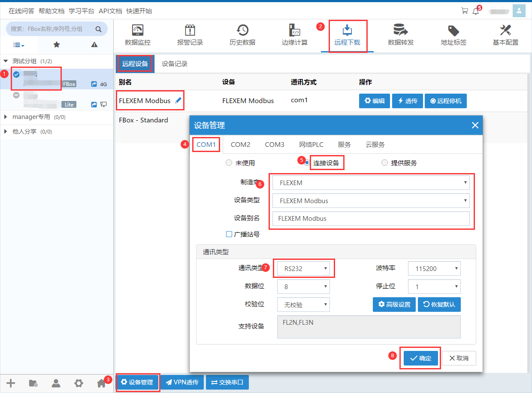Click the 高级设置 advanced settings button

click(x=394, y=305)
